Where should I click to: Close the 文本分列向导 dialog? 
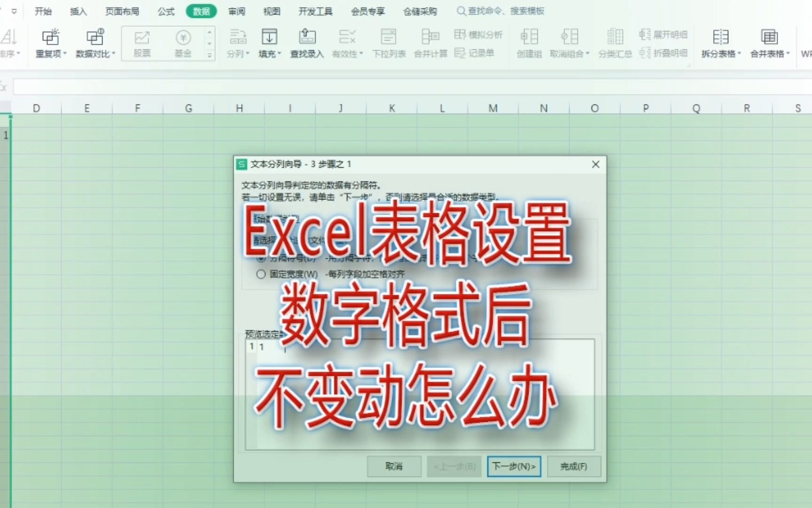click(x=595, y=164)
